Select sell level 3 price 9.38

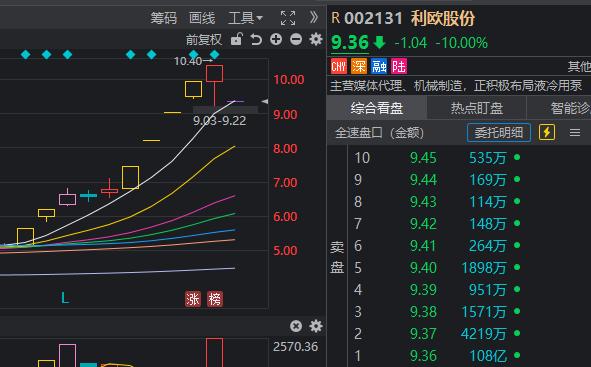(423, 312)
